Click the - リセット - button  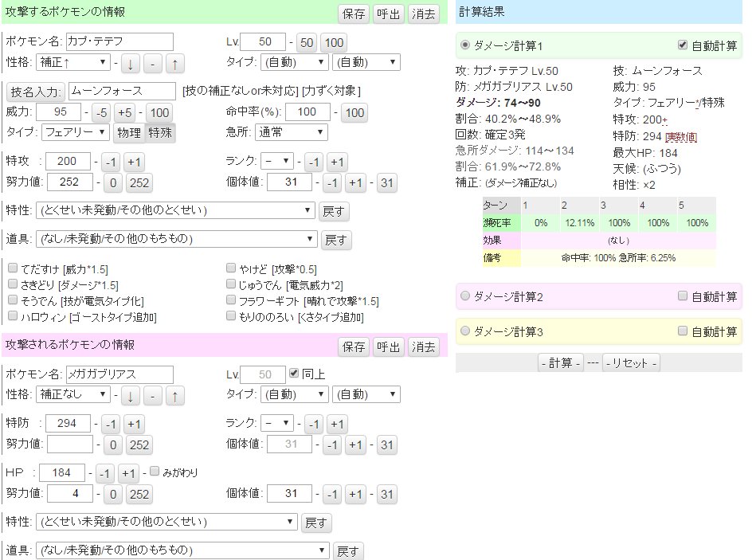631,363
